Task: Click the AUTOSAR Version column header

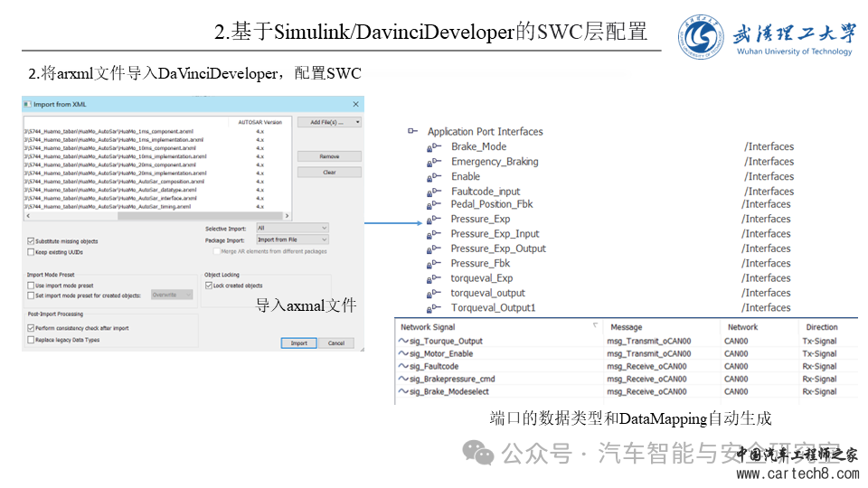Action: pyautogui.click(x=259, y=122)
